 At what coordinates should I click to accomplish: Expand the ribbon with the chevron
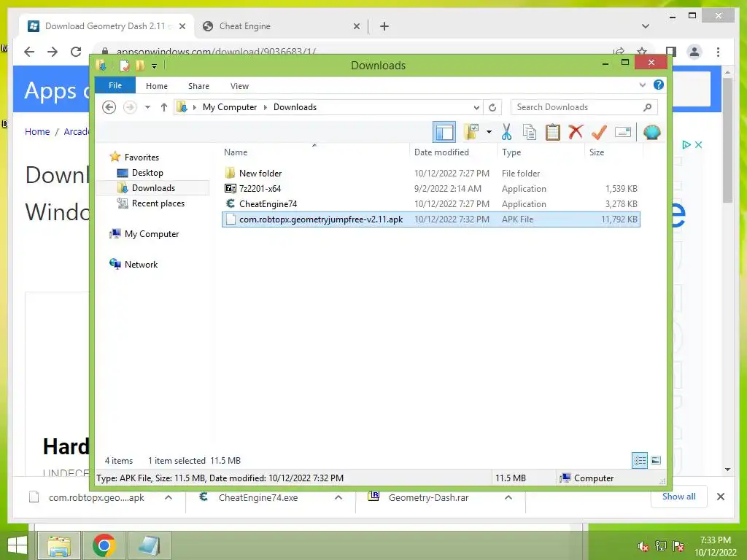click(642, 85)
